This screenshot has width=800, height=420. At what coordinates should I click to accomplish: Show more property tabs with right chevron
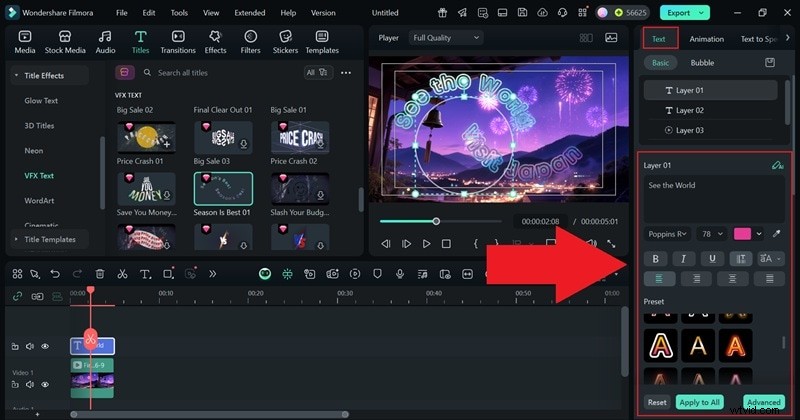pos(787,38)
